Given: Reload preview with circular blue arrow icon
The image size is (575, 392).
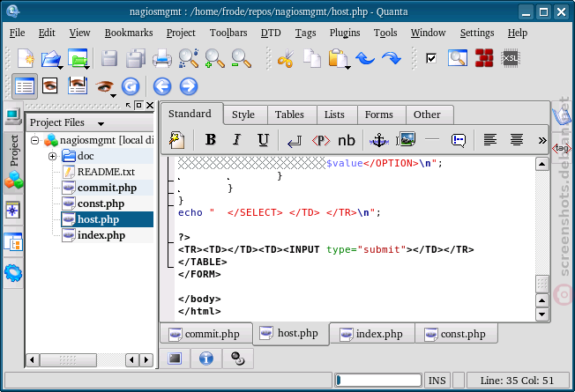Looking at the screenshot, I should point(131,86).
